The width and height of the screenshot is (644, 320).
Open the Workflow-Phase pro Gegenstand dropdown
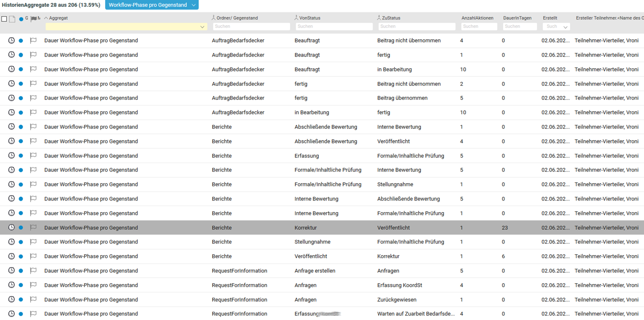coord(152,5)
